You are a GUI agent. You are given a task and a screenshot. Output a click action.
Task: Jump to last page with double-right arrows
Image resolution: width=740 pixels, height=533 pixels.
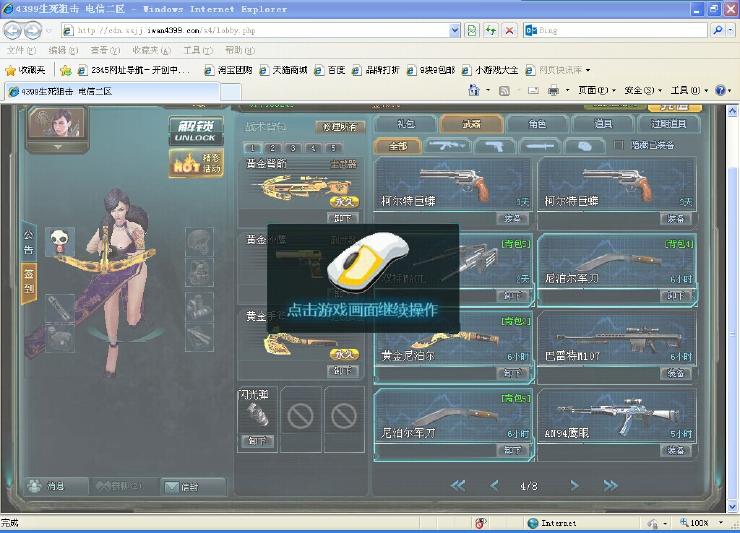tap(610, 485)
